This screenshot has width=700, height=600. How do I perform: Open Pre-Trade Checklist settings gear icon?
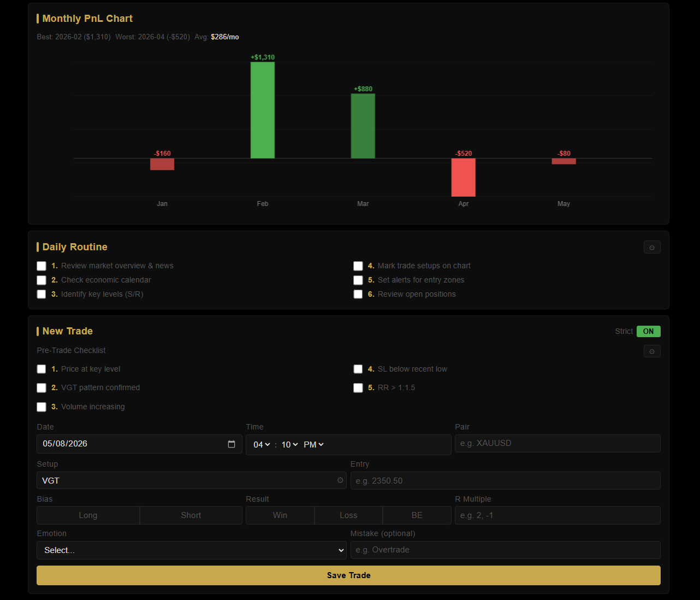coord(652,351)
